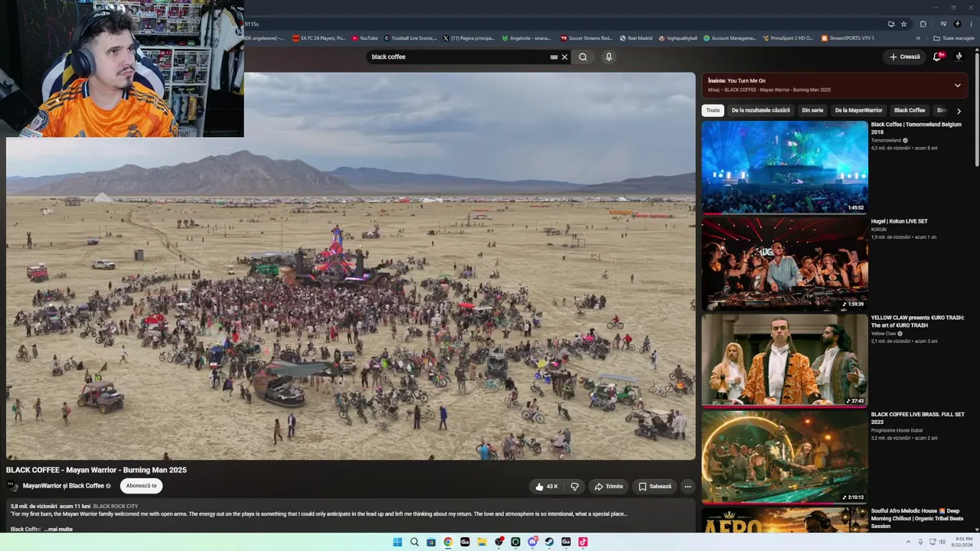
Task: Click the "Trimite" share button
Action: 609,487
